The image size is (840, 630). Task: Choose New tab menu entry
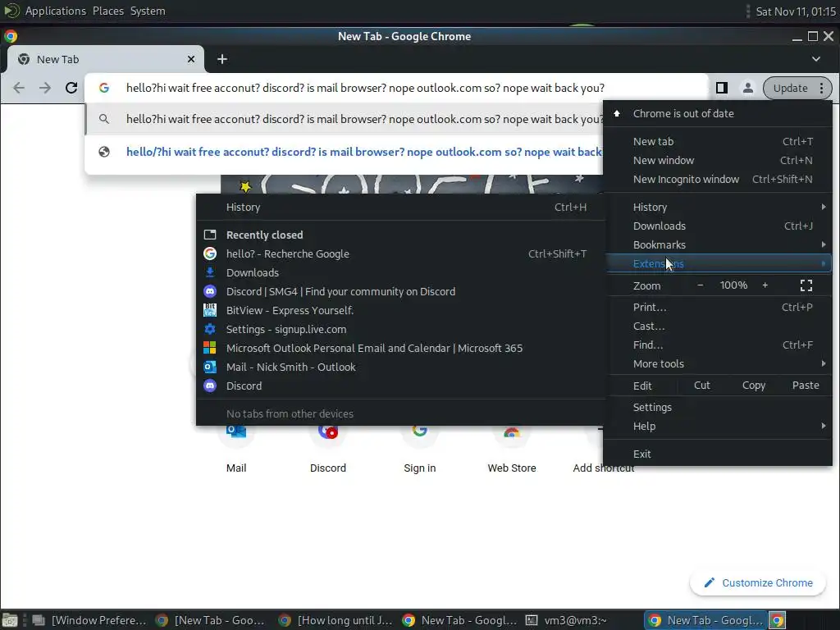(x=718, y=142)
